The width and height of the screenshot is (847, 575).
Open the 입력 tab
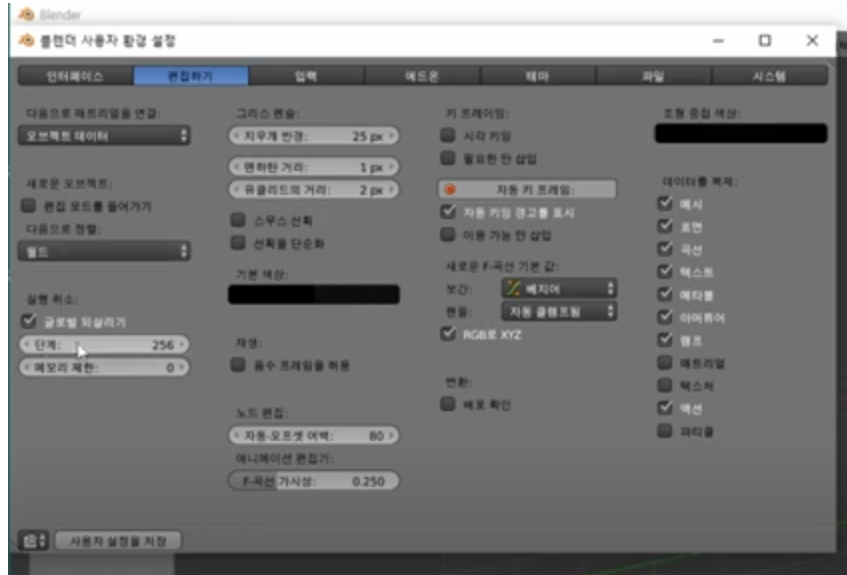point(306,76)
